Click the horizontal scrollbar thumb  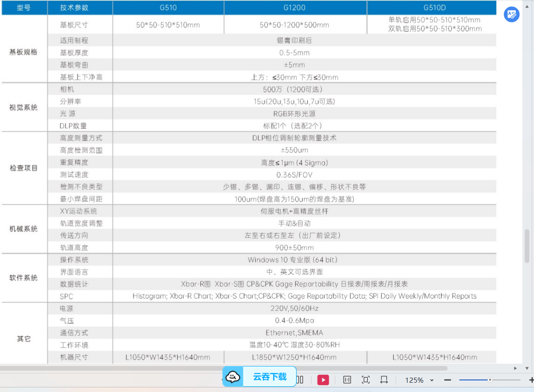(x=223, y=368)
